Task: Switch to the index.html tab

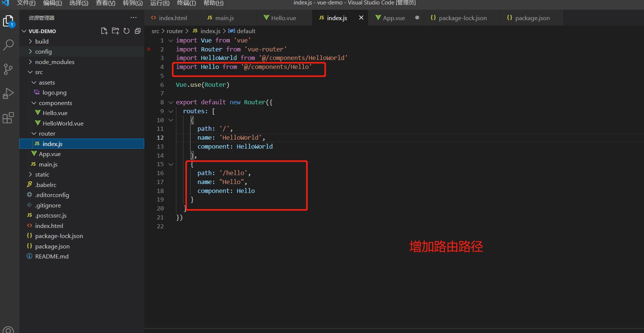Action: [173, 18]
